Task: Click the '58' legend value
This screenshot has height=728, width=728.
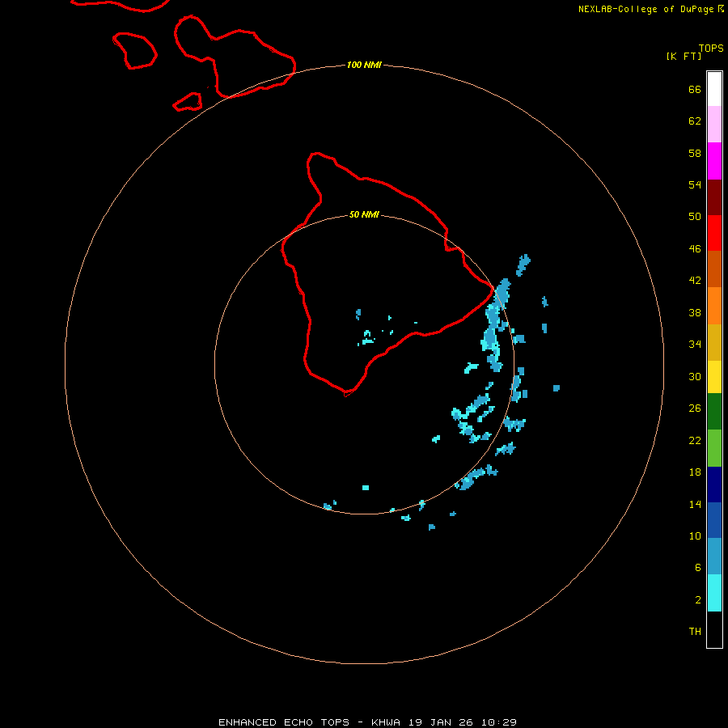Action: coord(695,153)
